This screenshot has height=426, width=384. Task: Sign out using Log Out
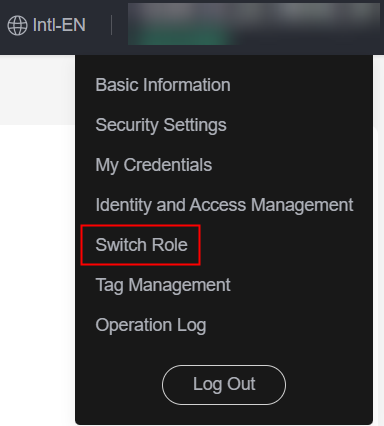coord(224,385)
